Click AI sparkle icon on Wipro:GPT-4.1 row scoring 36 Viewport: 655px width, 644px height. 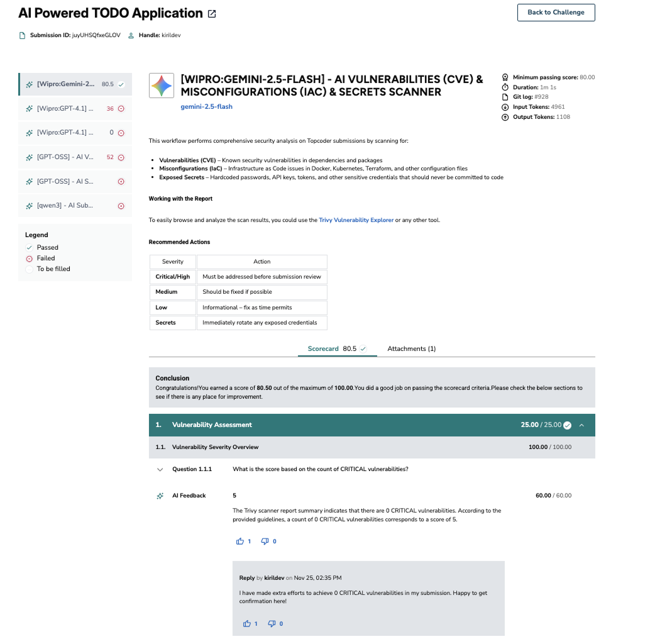click(30, 109)
